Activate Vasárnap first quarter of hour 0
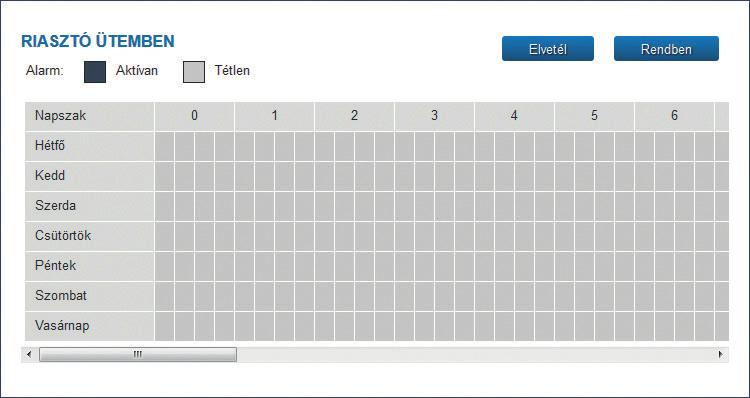 [x=165, y=326]
